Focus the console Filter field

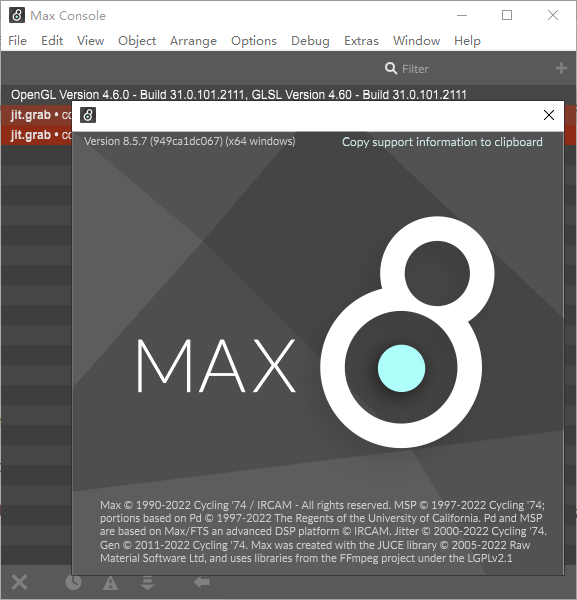[415, 69]
